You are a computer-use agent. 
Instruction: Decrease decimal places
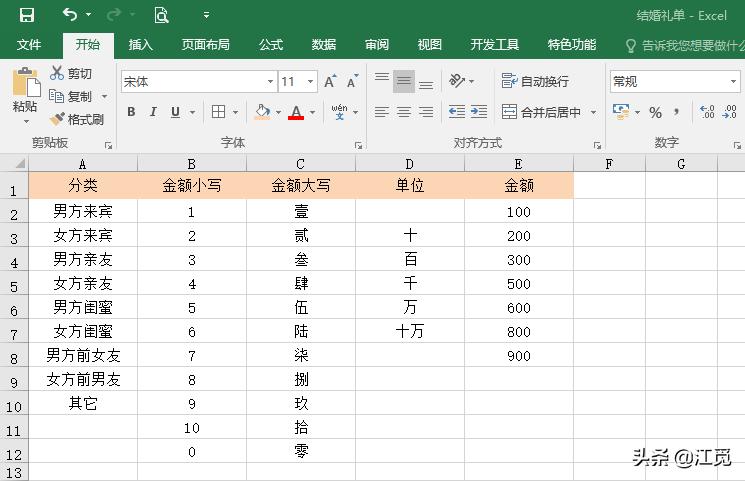click(x=729, y=112)
